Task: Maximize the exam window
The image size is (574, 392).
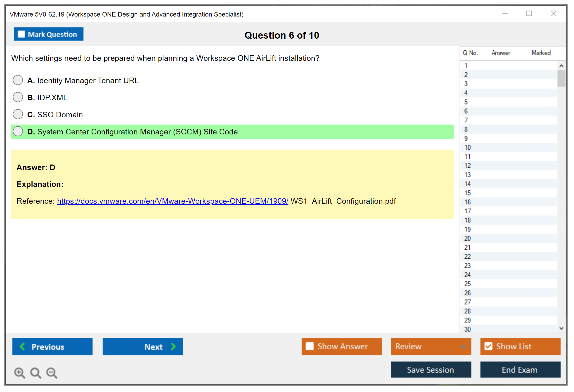Action: (529, 14)
